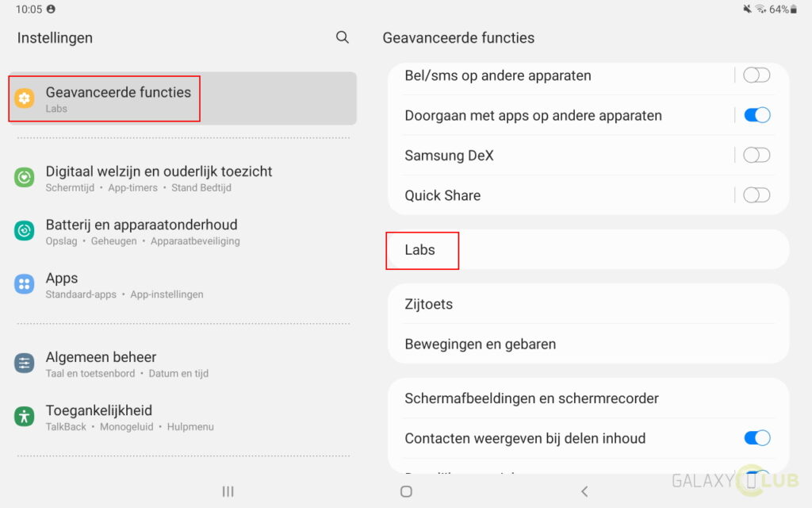Open Bewegingen en gebaren
This screenshot has height=508, width=812.
point(588,344)
